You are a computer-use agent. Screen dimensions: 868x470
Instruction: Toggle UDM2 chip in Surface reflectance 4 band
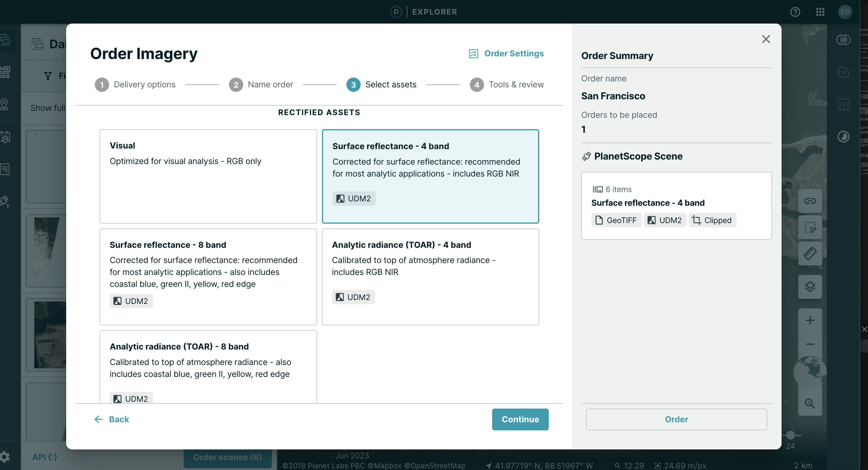354,199
